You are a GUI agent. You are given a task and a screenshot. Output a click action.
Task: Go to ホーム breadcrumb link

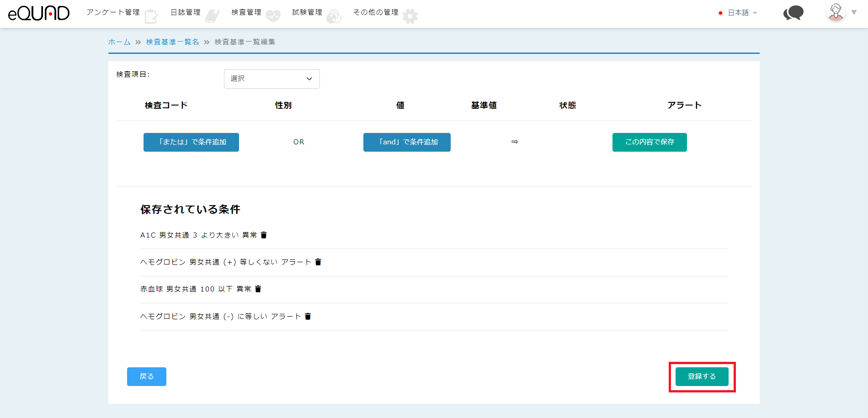click(119, 42)
